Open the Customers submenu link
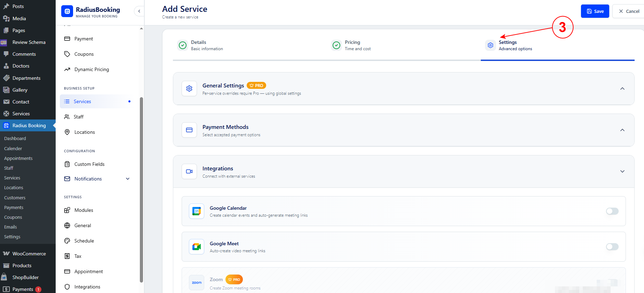This screenshot has height=293, width=644. (15, 198)
